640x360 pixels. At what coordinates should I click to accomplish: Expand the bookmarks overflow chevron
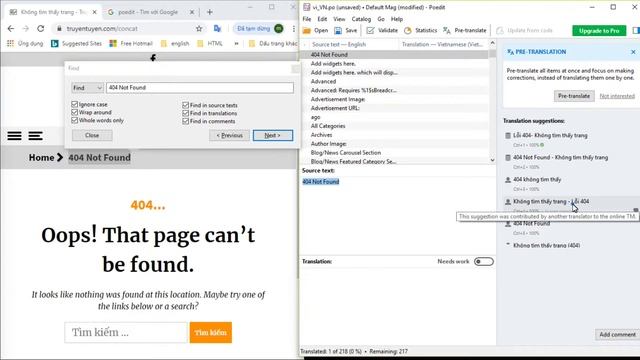(x=236, y=43)
